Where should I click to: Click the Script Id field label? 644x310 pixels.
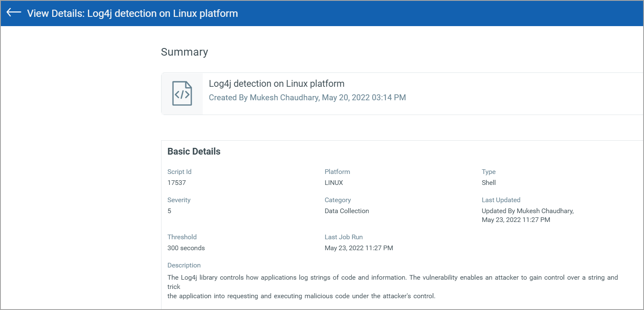coord(179,172)
